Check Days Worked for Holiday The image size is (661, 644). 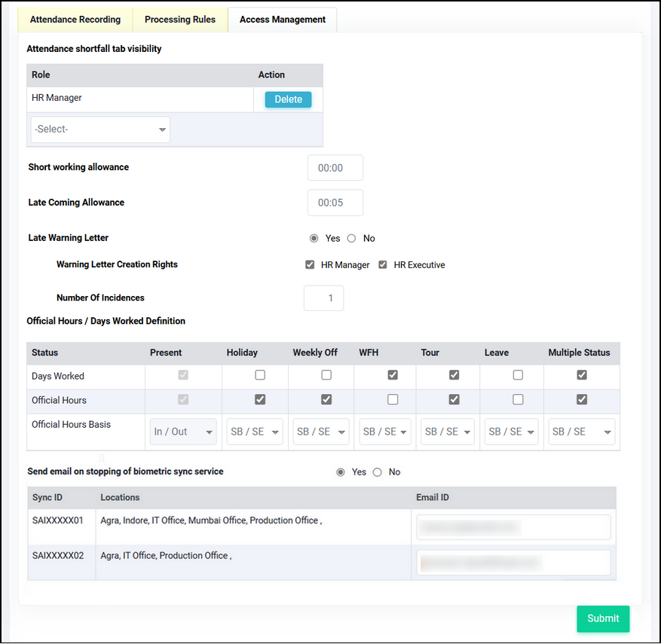point(260,375)
